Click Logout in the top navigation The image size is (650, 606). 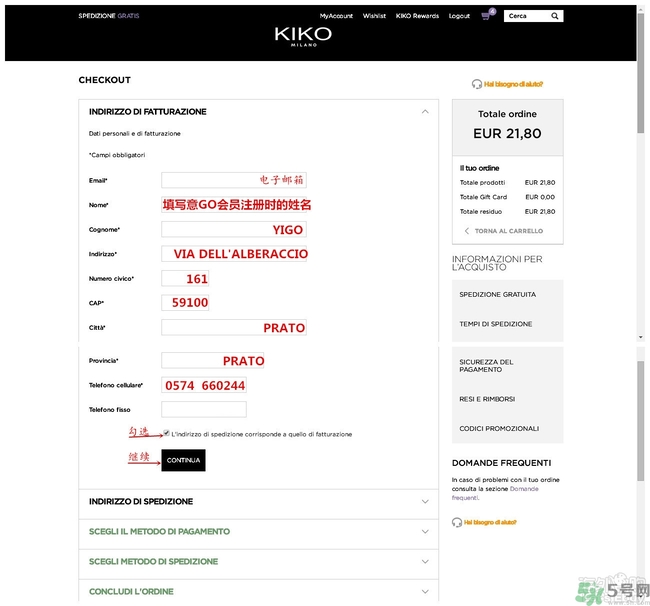coord(459,16)
